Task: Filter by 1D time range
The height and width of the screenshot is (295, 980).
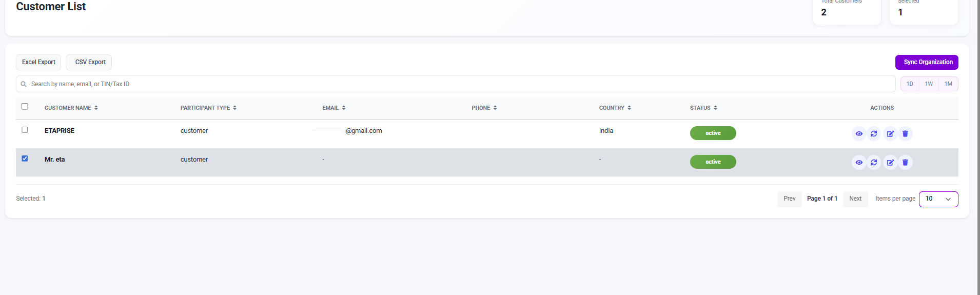Action: tap(910, 84)
